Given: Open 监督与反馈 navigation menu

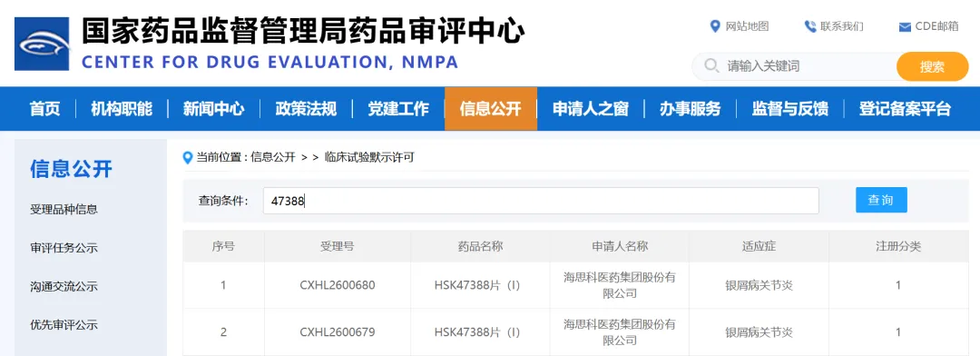Looking at the screenshot, I should click(790, 109).
